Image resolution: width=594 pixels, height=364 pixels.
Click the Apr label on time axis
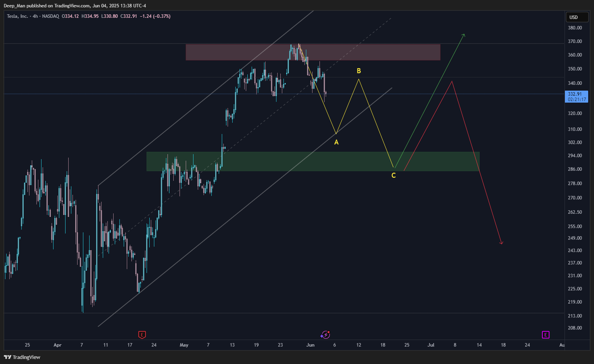57,345
